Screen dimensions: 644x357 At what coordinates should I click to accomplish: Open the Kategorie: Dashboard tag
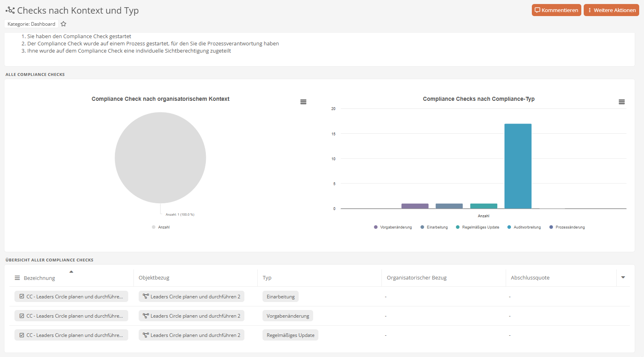pos(31,24)
